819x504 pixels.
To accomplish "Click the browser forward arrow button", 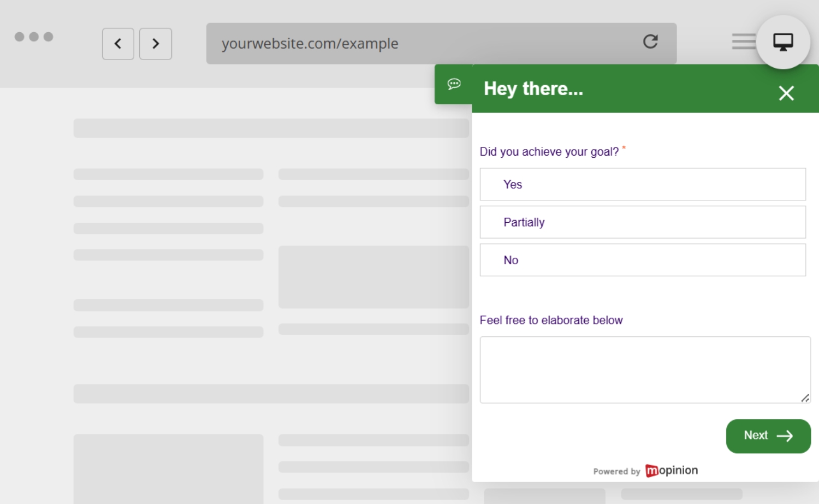I will coord(156,44).
